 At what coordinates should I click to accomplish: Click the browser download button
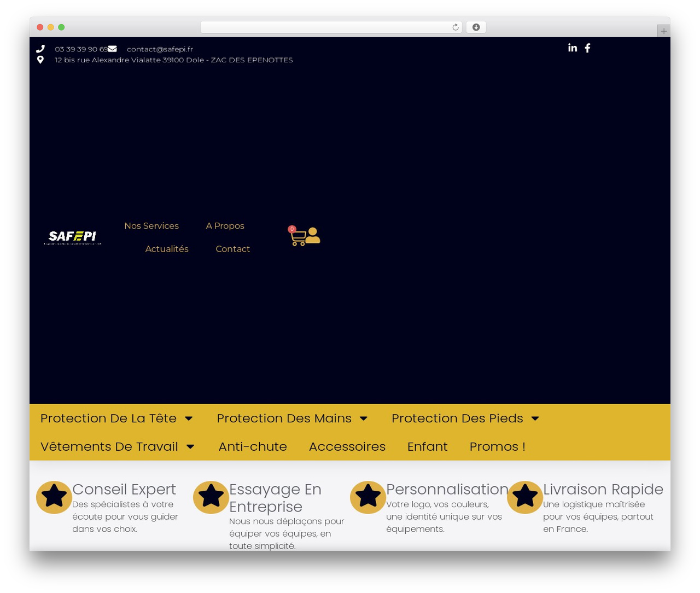(x=476, y=27)
